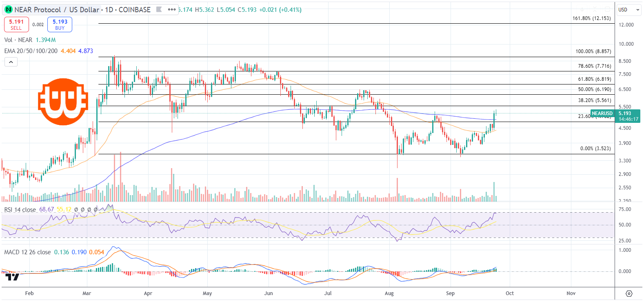
Task: Select the EMA 20/50/100/200 indicator legend
Action: [31, 51]
